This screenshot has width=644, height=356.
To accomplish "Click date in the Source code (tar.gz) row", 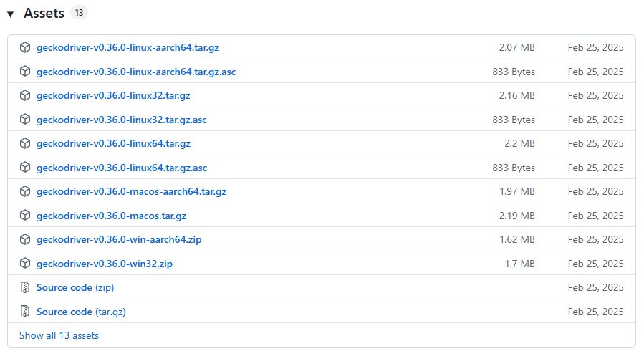I will pos(595,312).
